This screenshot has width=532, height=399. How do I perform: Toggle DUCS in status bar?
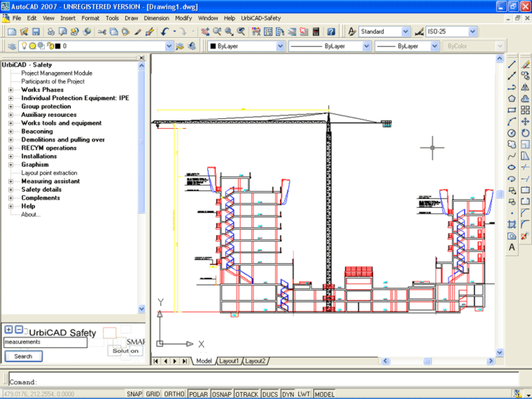(x=270, y=394)
